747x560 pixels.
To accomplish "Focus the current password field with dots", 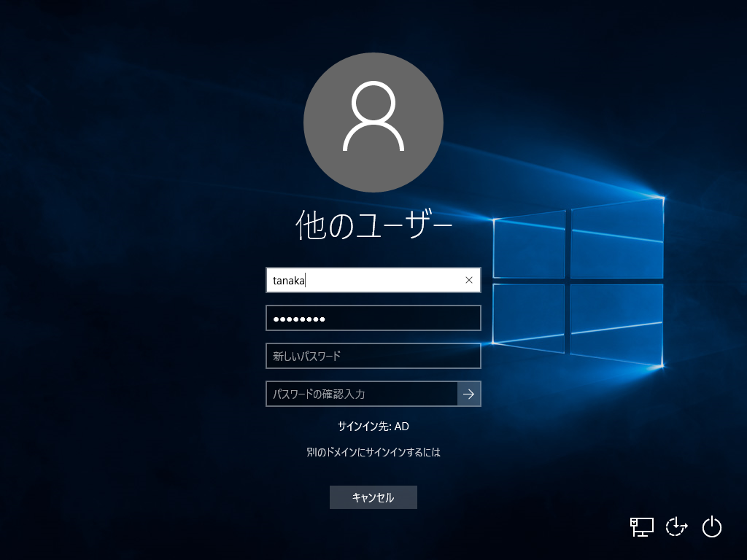I will tap(373, 318).
